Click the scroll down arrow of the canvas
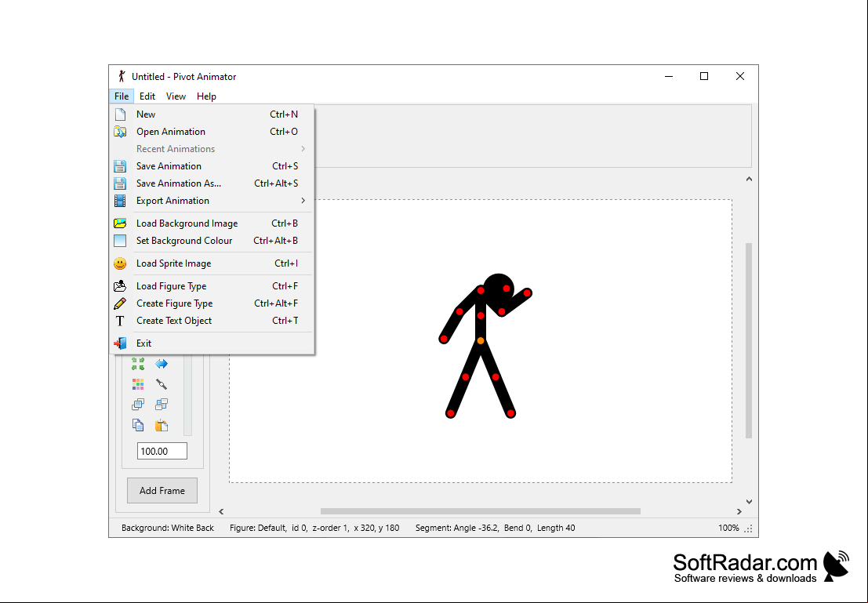This screenshot has height=603, width=868. pyautogui.click(x=749, y=502)
